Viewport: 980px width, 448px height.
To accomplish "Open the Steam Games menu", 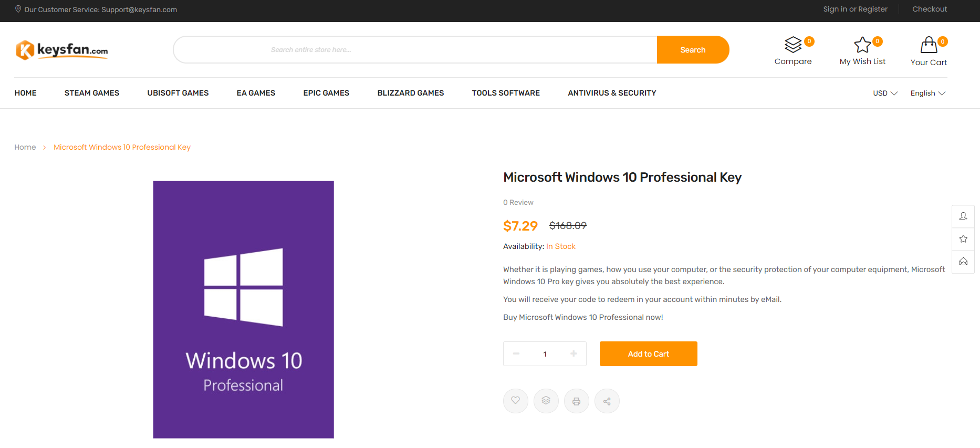I will coord(92,93).
